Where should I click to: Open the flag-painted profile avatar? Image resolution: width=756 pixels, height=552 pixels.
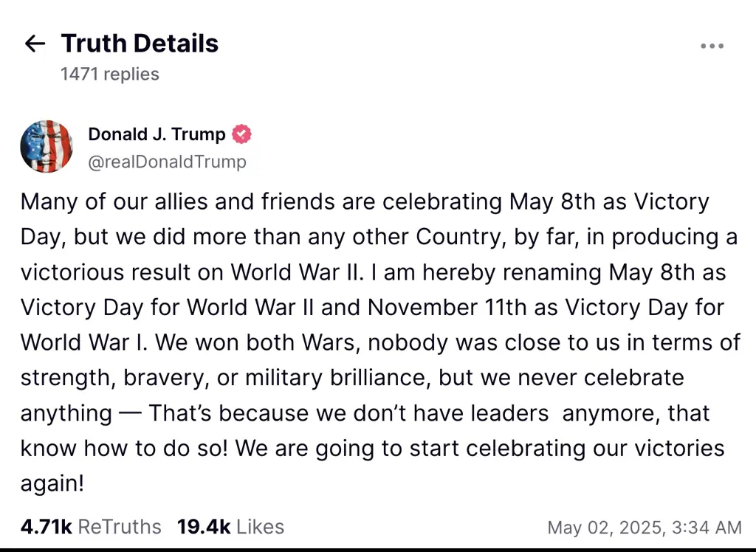coord(47,146)
